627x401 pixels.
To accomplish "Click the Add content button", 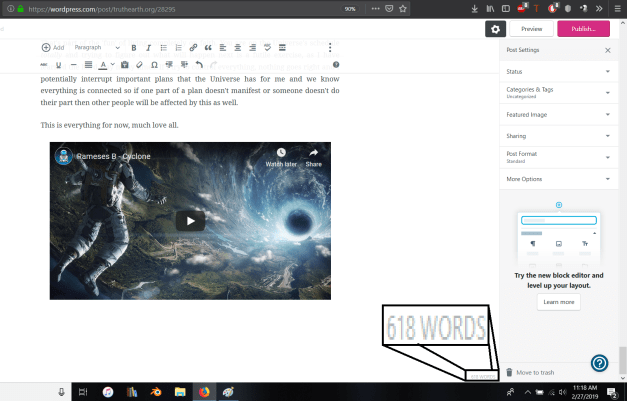I will click(53, 47).
